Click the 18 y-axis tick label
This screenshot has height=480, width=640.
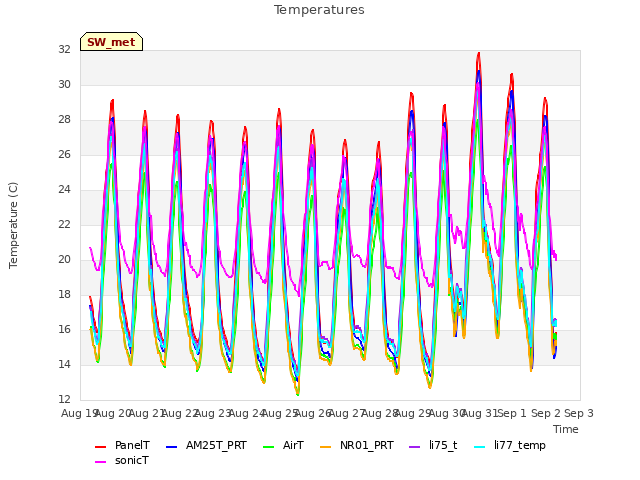64,294
